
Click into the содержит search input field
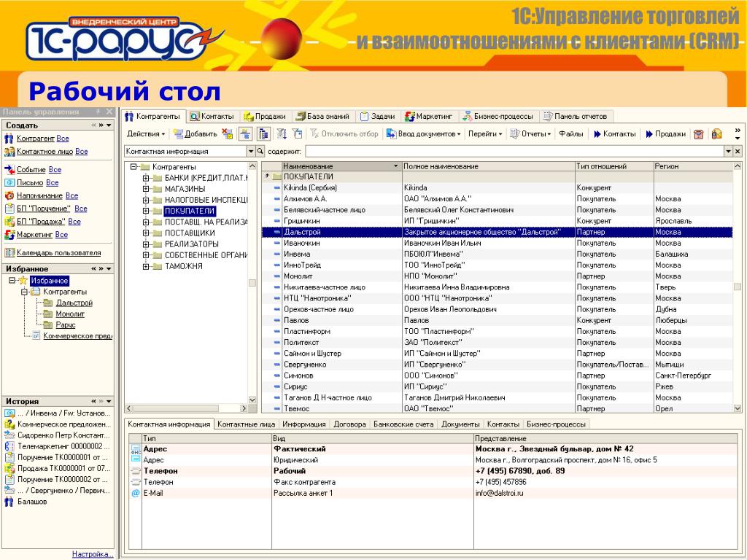(514, 152)
